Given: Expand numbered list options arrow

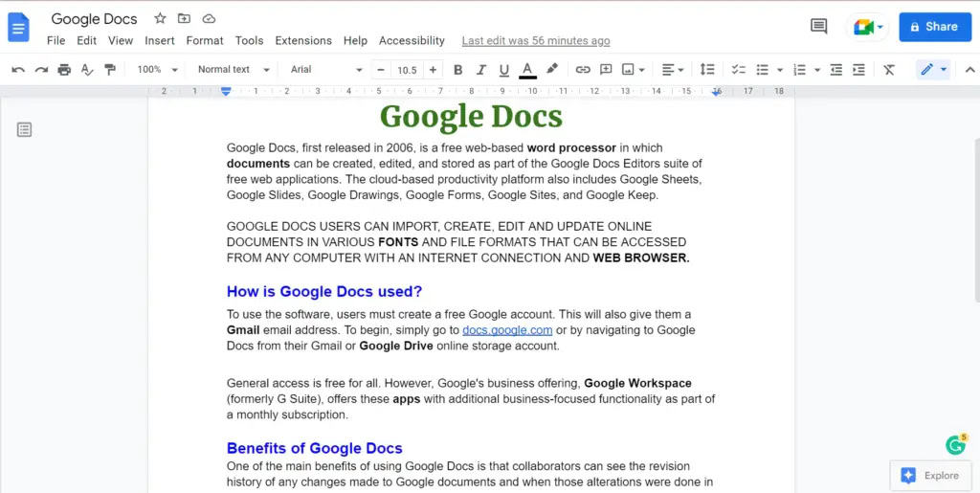Looking at the screenshot, I should 817,69.
